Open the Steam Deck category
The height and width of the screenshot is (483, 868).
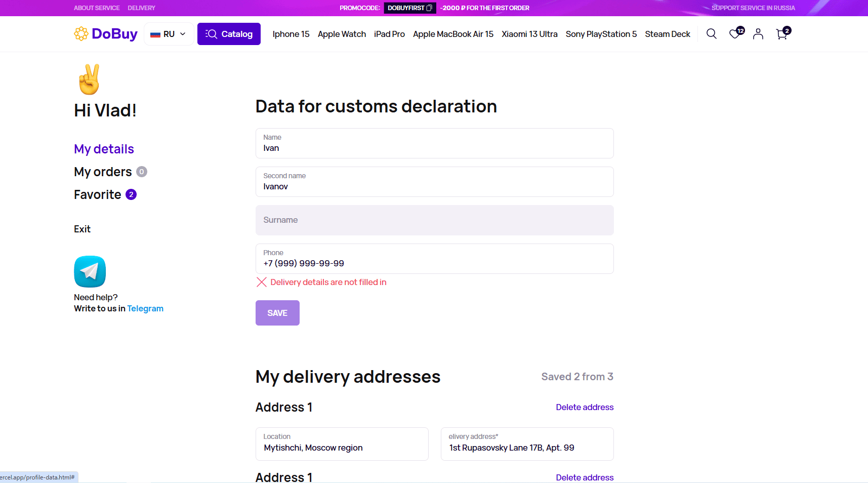pyautogui.click(x=667, y=34)
